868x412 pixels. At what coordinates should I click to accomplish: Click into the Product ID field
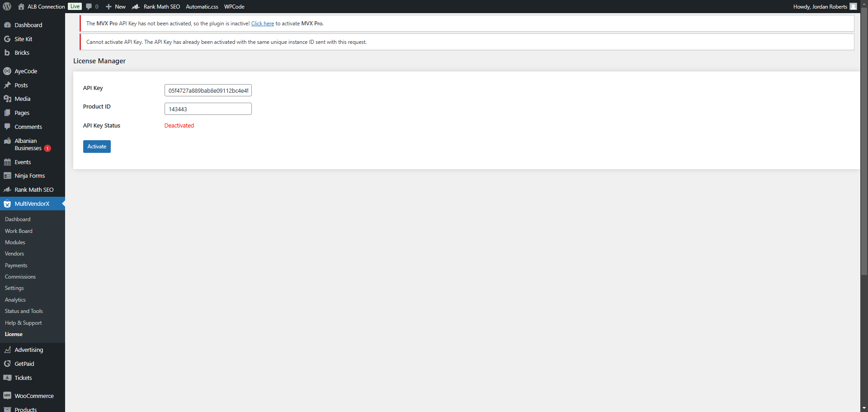208,109
